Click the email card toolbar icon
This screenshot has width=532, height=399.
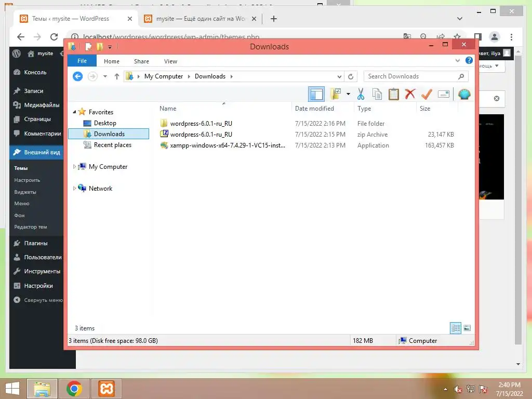pos(444,94)
